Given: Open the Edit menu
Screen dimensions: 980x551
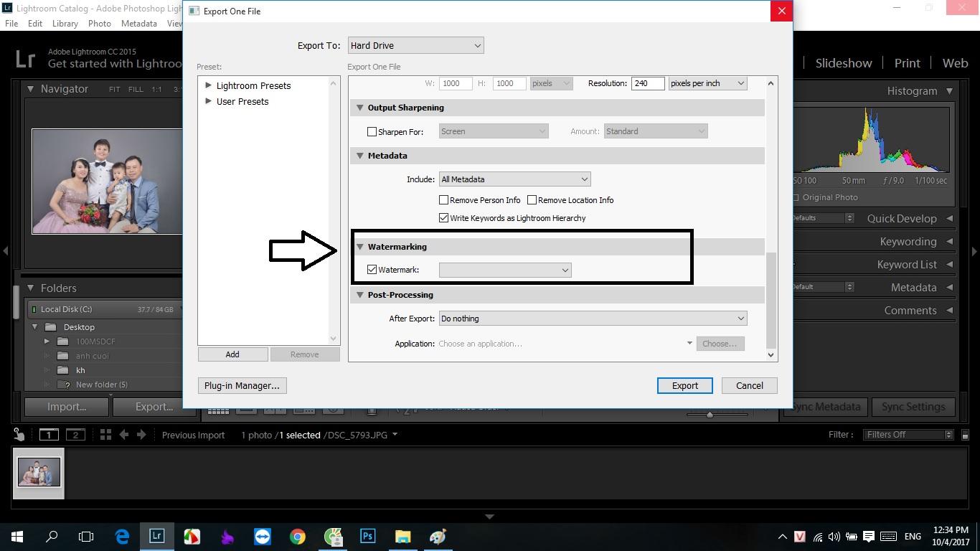Looking at the screenshot, I should click(x=35, y=23).
